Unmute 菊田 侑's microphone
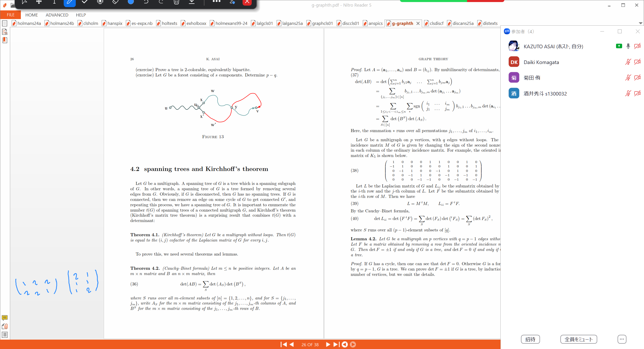The image size is (644, 349). (x=628, y=77)
